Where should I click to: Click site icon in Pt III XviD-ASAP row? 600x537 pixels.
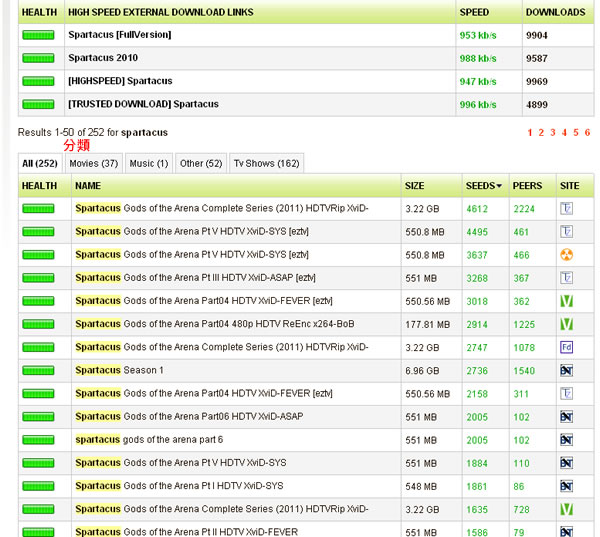pos(567,278)
